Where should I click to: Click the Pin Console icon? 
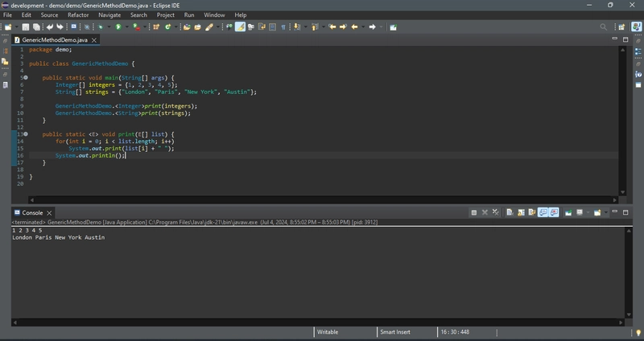pos(568,212)
